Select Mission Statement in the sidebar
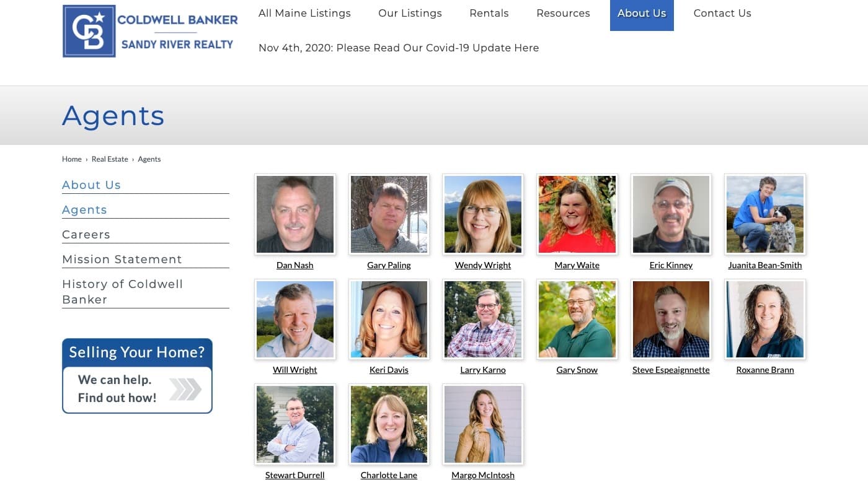Image resolution: width=868 pixels, height=498 pixels. tap(122, 259)
